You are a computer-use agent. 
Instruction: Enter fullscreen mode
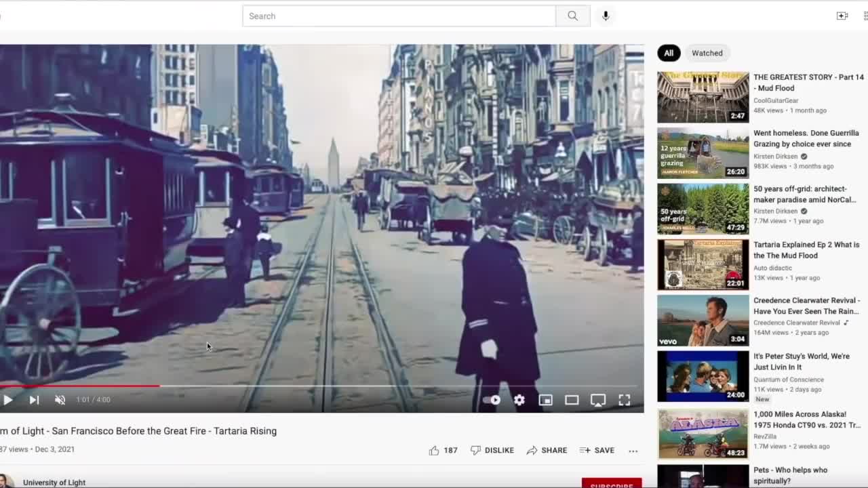[x=625, y=400]
